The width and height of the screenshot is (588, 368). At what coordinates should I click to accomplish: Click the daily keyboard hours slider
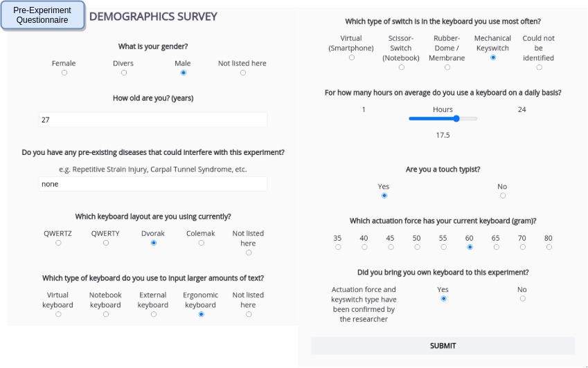(x=443, y=119)
